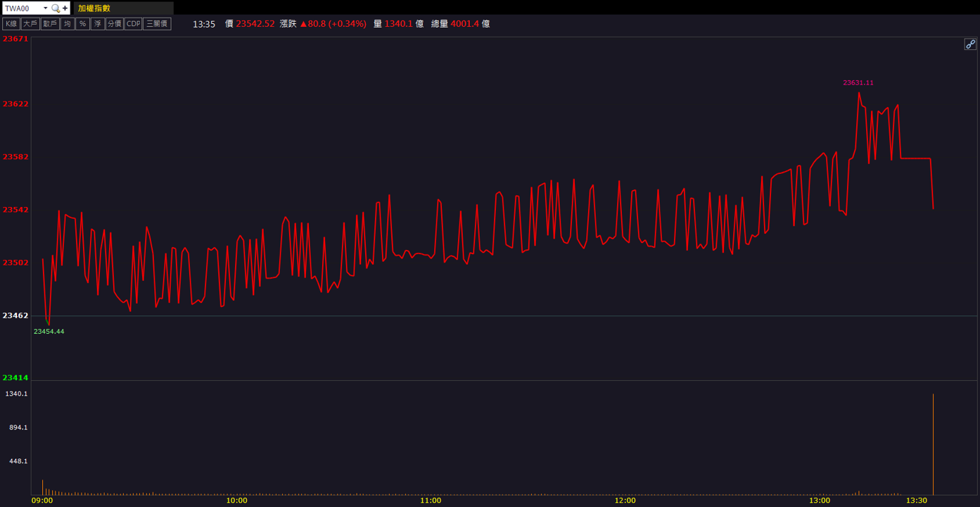
Task: Enable the 均 average line button
Action: point(68,24)
